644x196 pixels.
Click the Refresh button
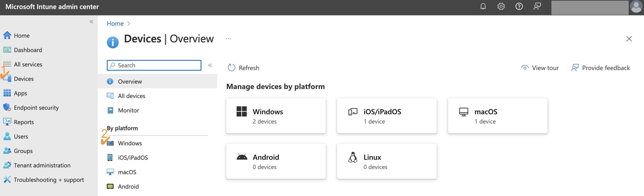point(244,68)
